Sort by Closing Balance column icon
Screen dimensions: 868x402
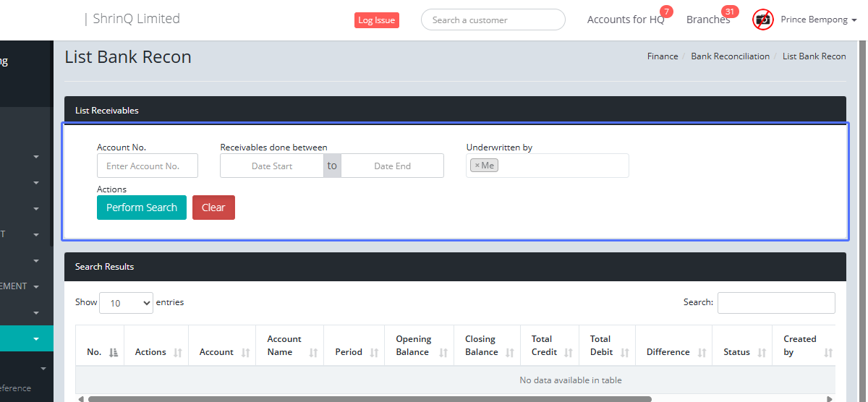[509, 352]
